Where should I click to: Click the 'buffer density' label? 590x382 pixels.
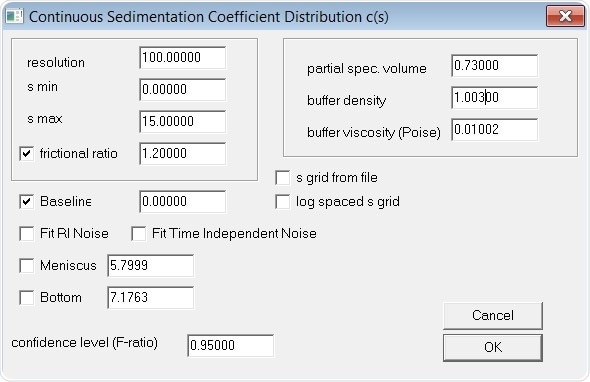[x=347, y=100]
